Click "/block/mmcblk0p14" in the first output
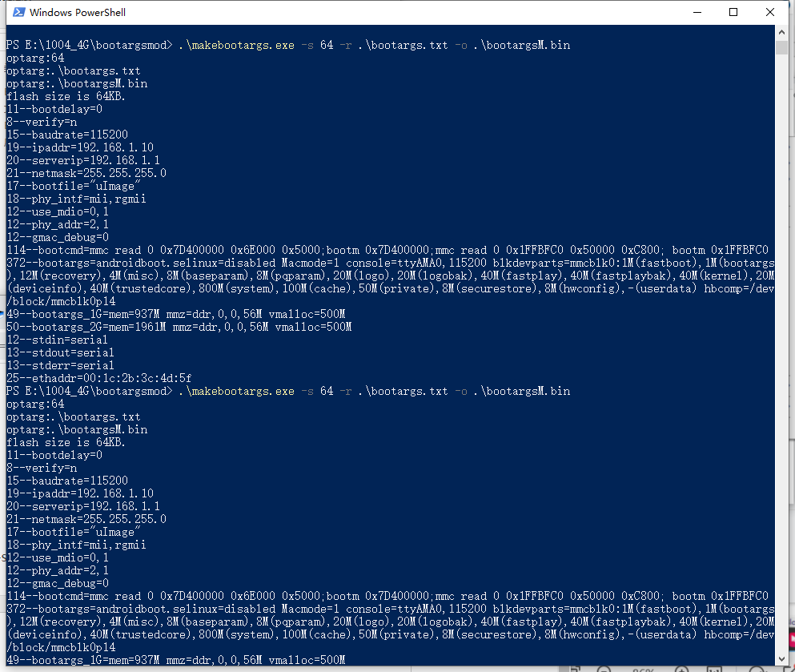This screenshot has height=672, width=795. (61, 301)
